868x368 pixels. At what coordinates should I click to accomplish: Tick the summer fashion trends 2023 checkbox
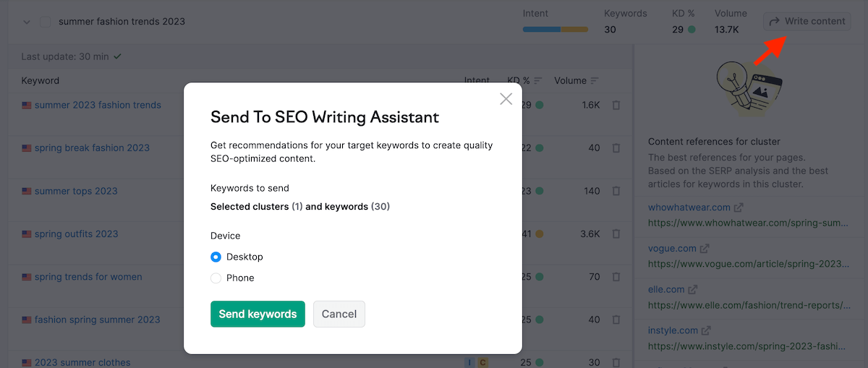tap(46, 22)
